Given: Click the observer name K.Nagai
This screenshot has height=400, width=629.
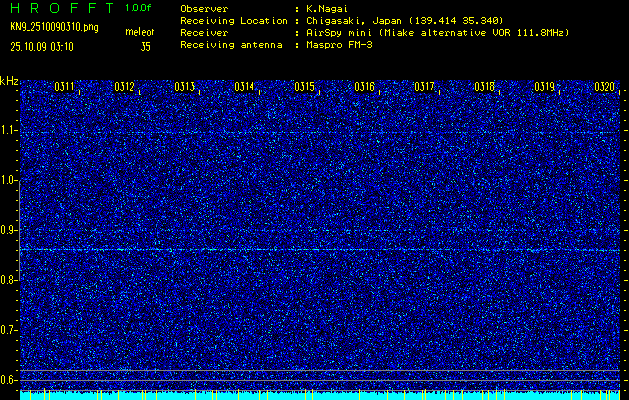Looking at the screenshot, I should (327, 8).
